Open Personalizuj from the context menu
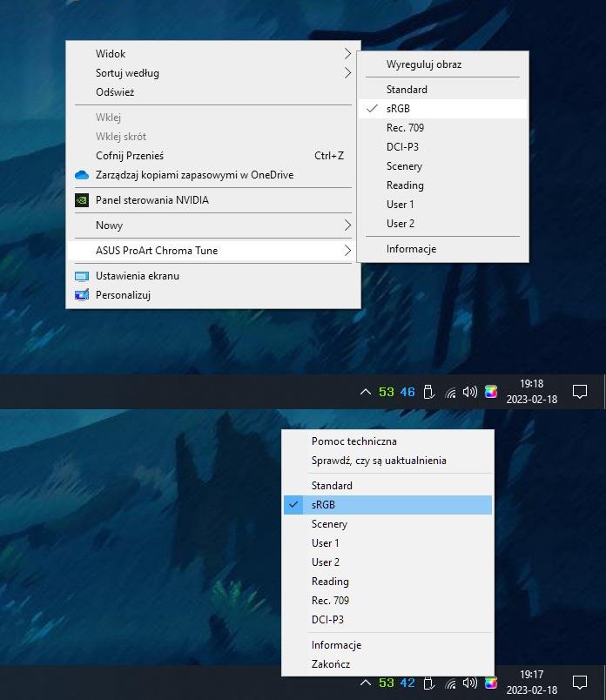Screen dimensions: 606x700 pos(213,295)
